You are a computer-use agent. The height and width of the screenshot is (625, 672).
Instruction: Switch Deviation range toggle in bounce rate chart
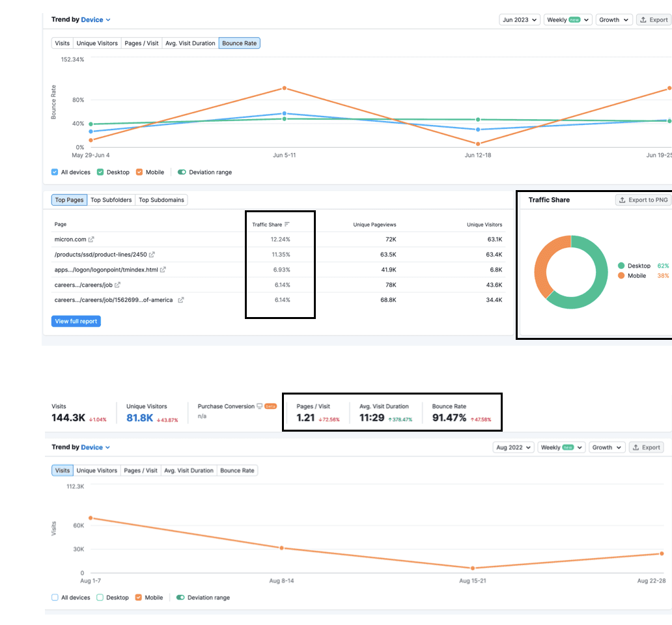[182, 173]
